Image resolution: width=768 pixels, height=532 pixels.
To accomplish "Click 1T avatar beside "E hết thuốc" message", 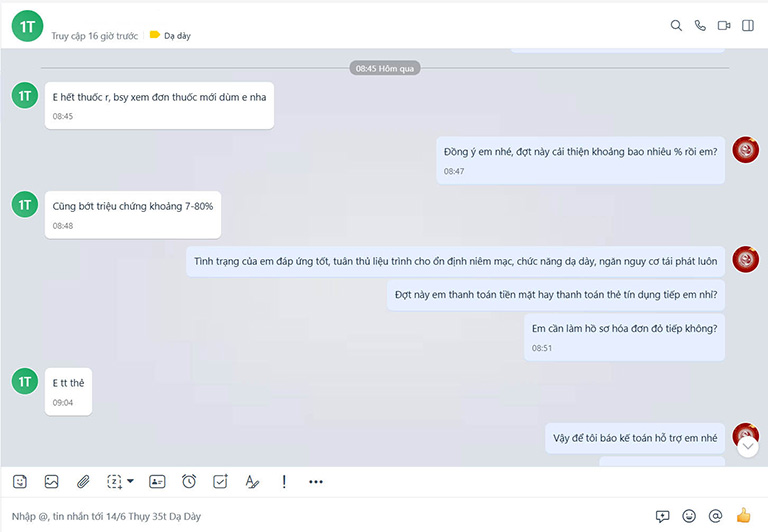I will tap(25, 96).
